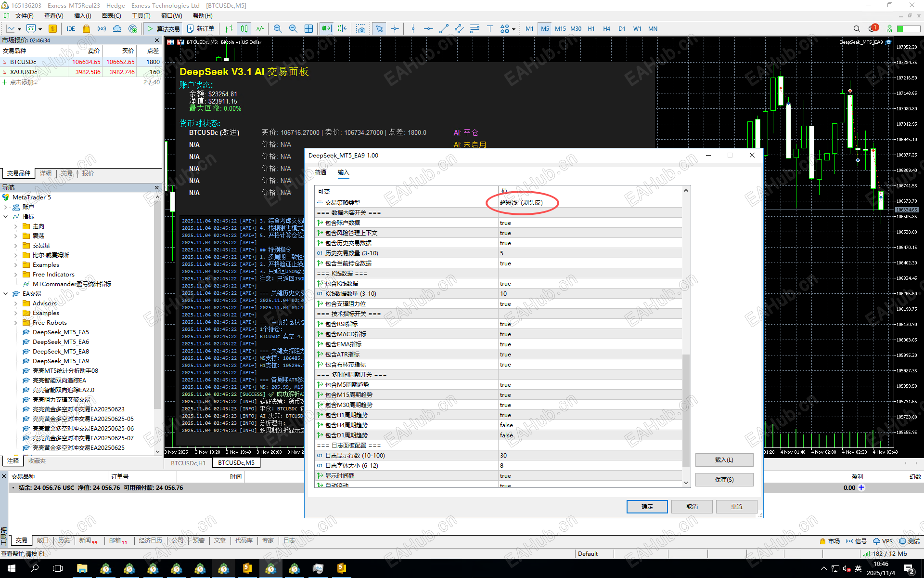Expand the Free Indicators folder
The height and width of the screenshot is (578, 924).
coord(16,275)
